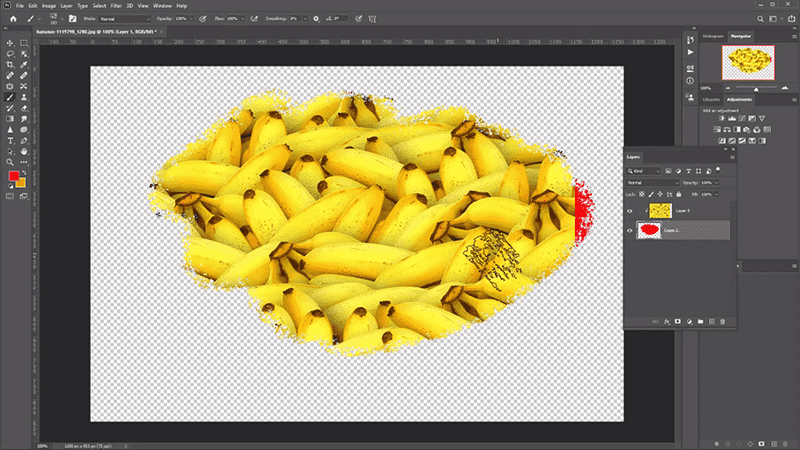
Task: Click the foreground red color swatch
Action: pos(14,176)
